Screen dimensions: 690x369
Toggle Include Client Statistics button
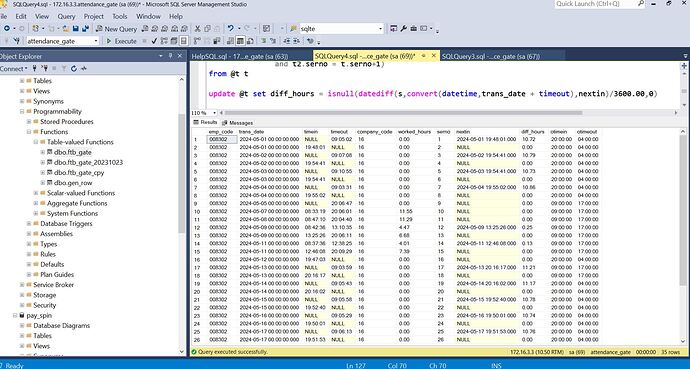[x=217, y=41]
